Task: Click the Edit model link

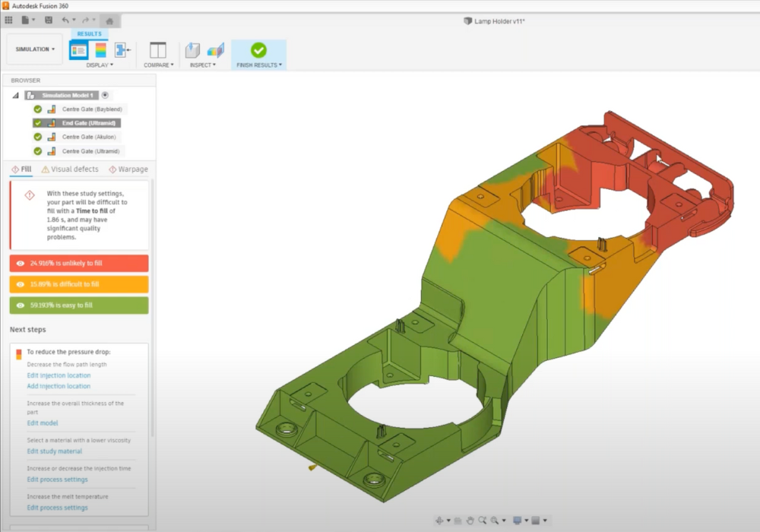Action: pos(42,423)
